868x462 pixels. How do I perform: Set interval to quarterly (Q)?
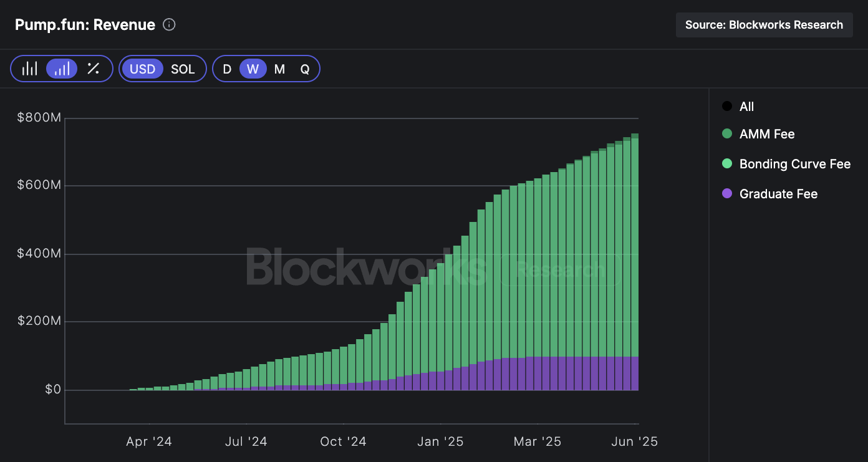(305, 69)
